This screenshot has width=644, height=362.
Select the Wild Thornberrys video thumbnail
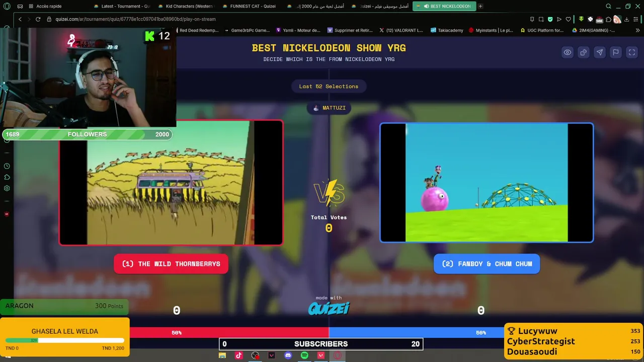pyautogui.click(x=171, y=183)
